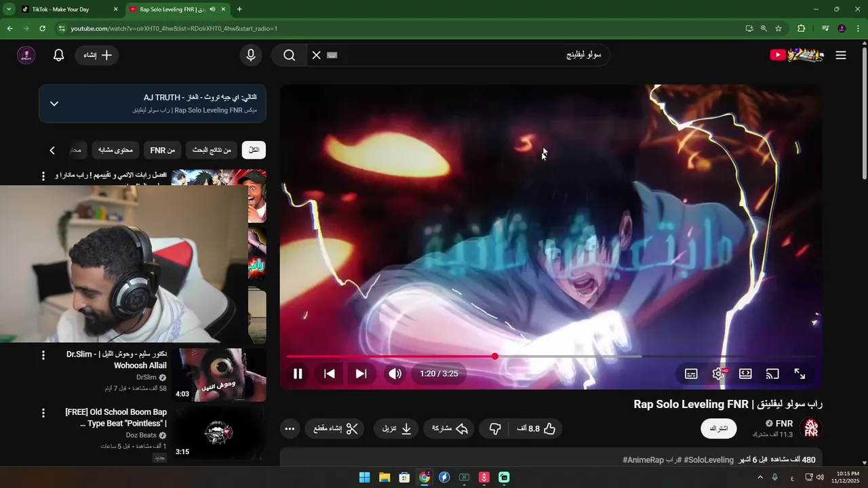Viewport: 868px width, 488px height.
Task: Toggle full screen mode in player
Action: 800,373
